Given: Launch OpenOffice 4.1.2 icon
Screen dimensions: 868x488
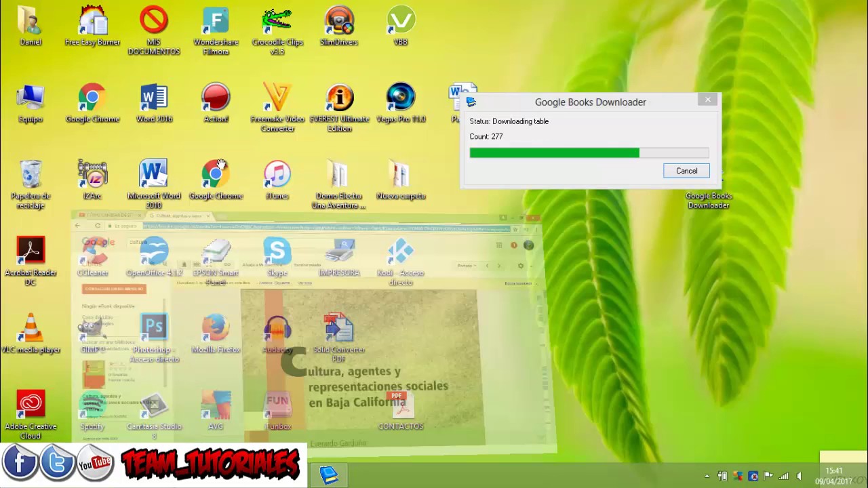Looking at the screenshot, I should click(154, 256).
